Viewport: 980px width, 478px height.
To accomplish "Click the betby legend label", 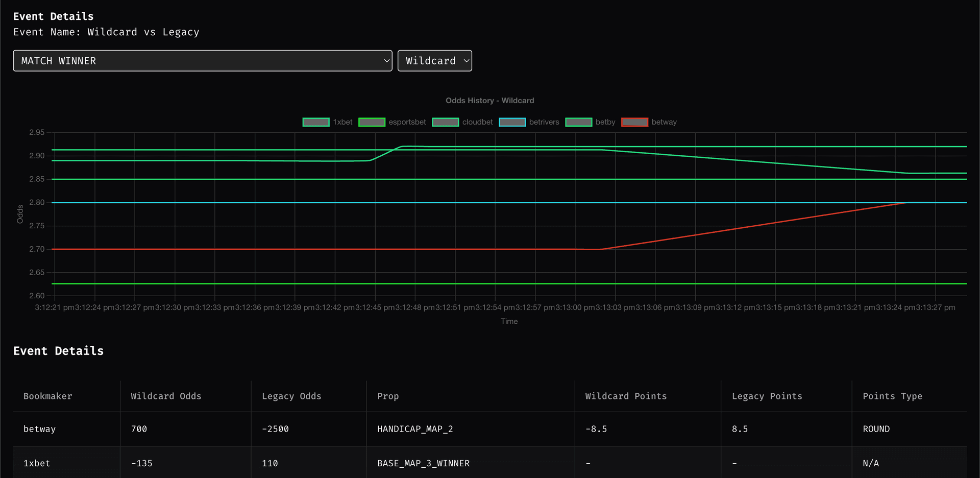I will pyautogui.click(x=605, y=122).
